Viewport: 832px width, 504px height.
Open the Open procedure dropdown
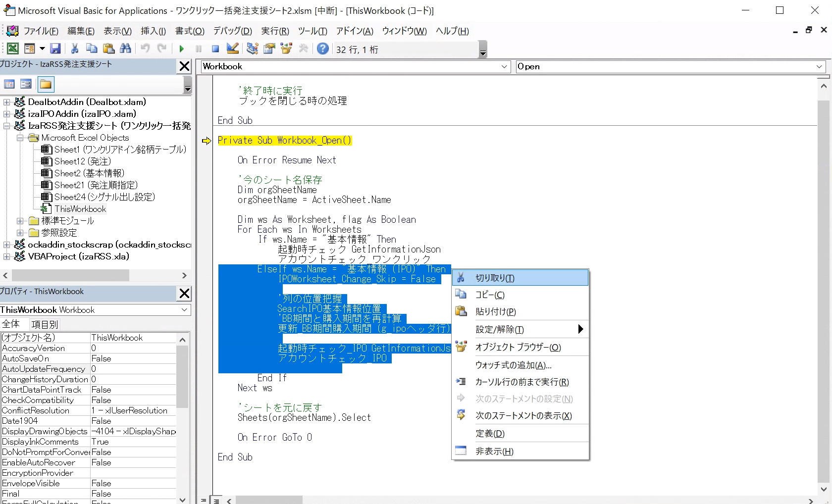tap(819, 66)
